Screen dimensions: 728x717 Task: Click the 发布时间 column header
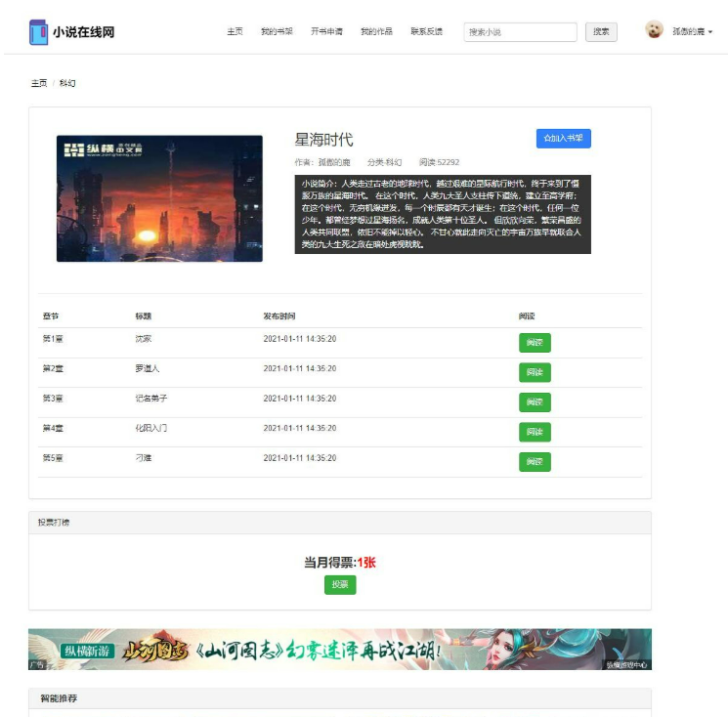point(279,316)
